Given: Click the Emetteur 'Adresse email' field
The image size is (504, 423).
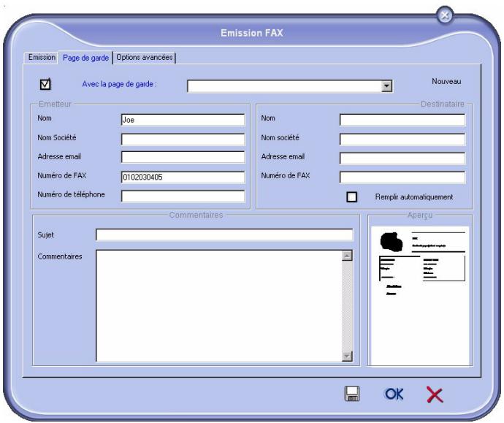Looking at the screenshot, I should 183,157.
